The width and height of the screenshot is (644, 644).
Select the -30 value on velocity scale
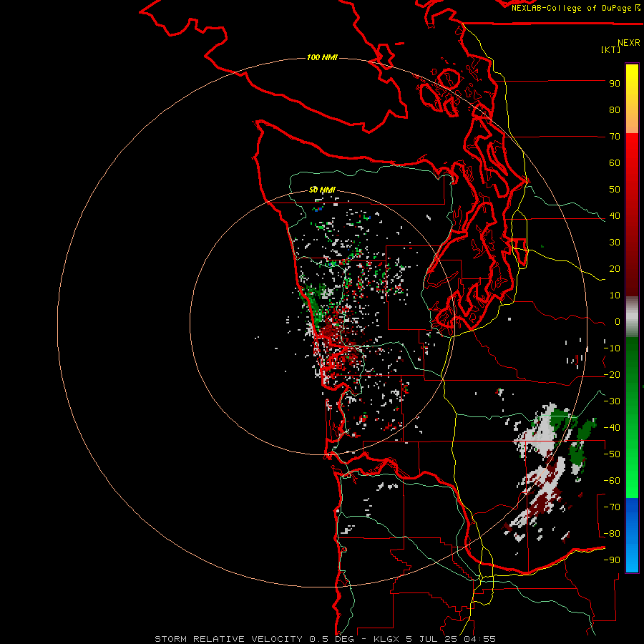pos(612,401)
